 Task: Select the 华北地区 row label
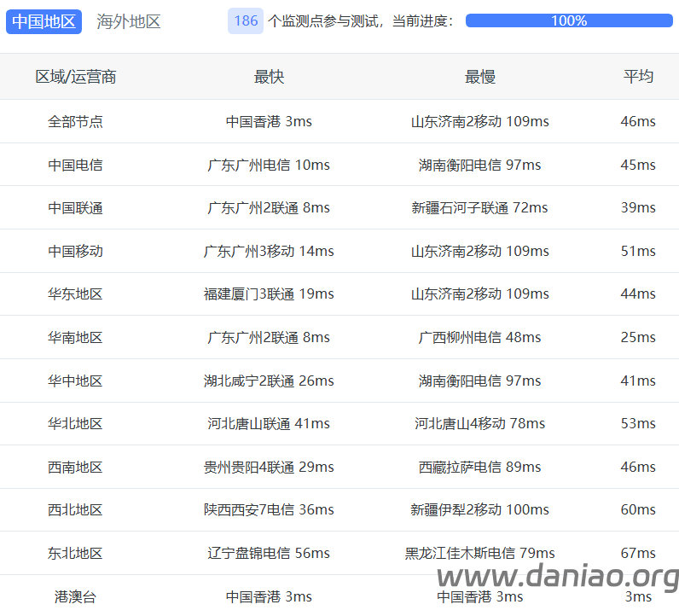75,423
